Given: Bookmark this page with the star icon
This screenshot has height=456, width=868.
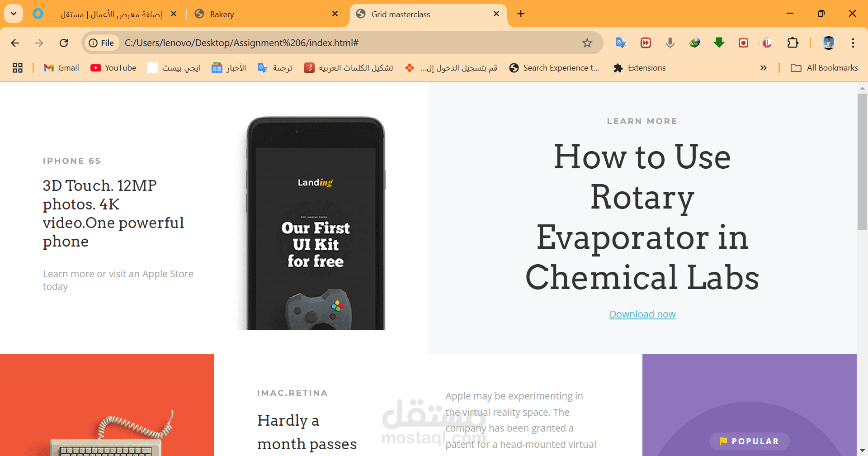Looking at the screenshot, I should 587,43.
